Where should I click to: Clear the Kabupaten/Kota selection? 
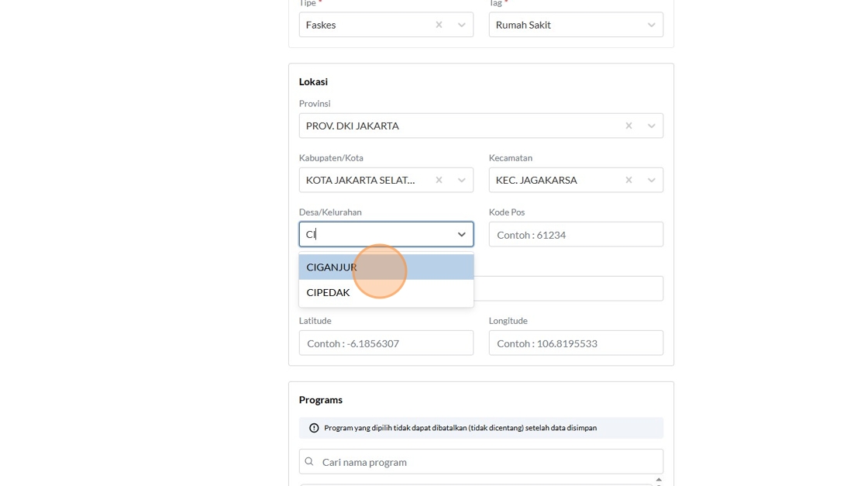439,180
